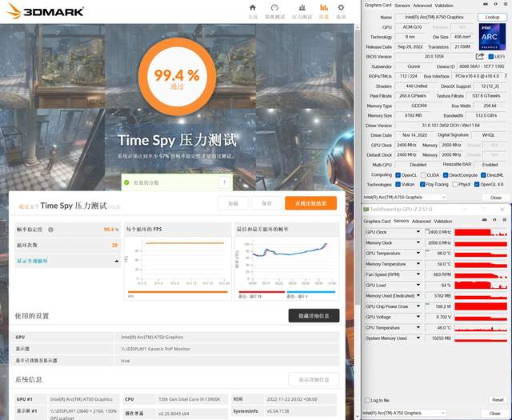Viewport: 512px width, 420px height.
Task: Click the GPU Name field in GPU-Z
Action: point(434,17)
